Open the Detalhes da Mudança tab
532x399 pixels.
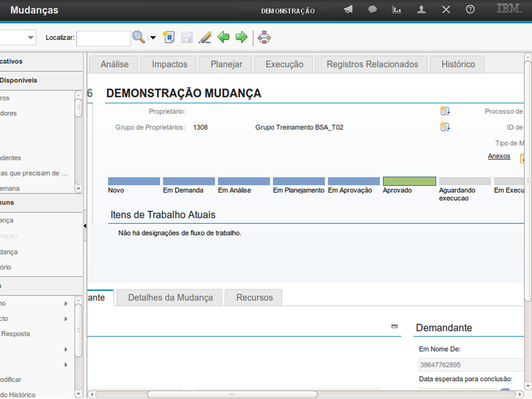pyautogui.click(x=170, y=298)
